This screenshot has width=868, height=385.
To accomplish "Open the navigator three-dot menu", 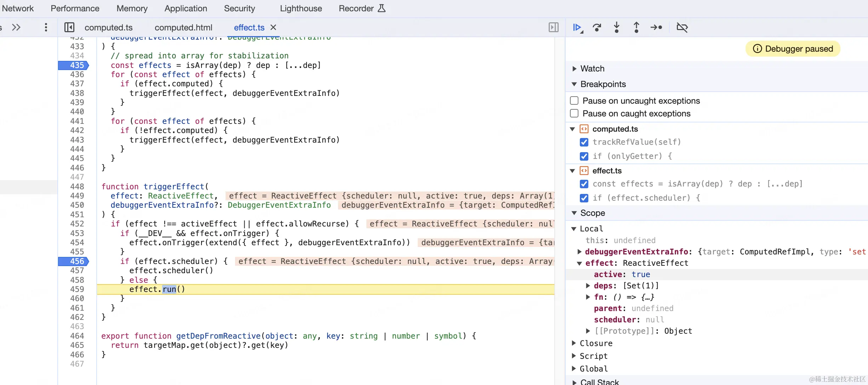I will (46, 28).
